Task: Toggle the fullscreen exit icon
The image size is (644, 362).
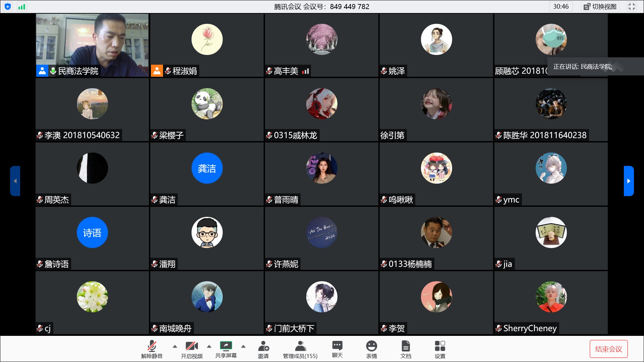Action: (x=632, y=7)
